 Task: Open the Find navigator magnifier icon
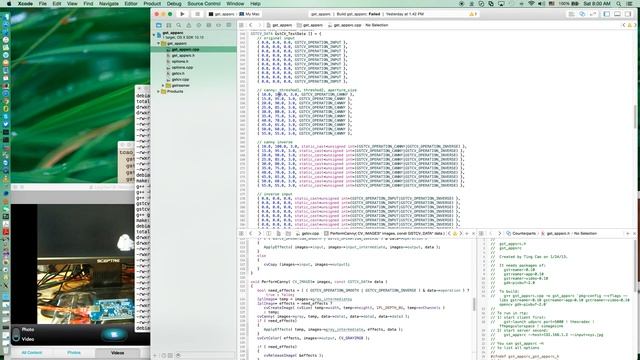pyautogui.click(x=179, y=25)
